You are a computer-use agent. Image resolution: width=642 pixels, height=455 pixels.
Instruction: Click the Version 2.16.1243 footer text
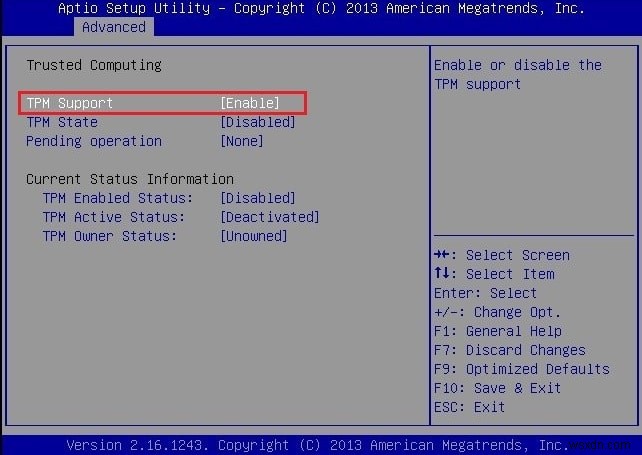click(319, 445)
